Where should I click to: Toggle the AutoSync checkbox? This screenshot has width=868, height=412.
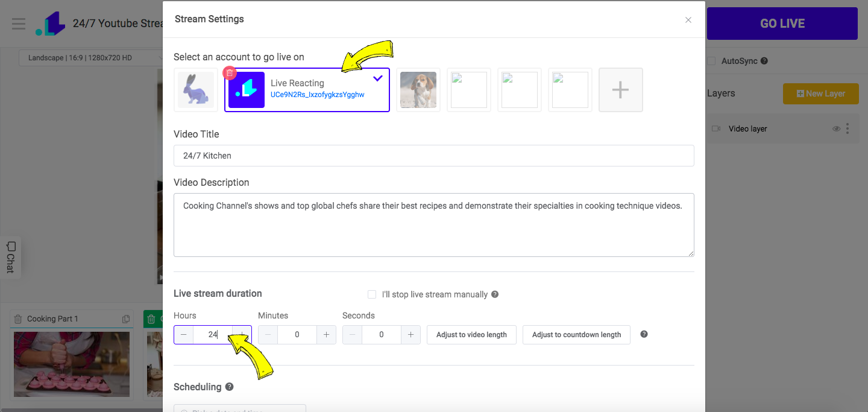pyautogui.click(x=711, y=61)
